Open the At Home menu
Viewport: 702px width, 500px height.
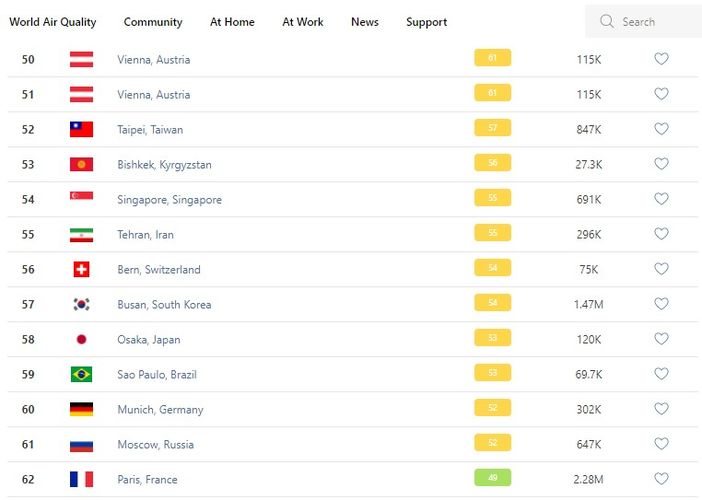point(232,22)
